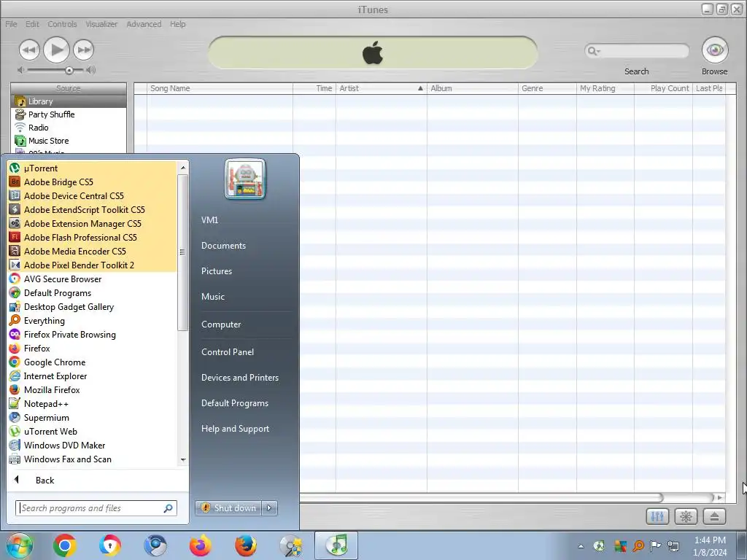Launch Adobe Device Central CS5

(93, 195)
